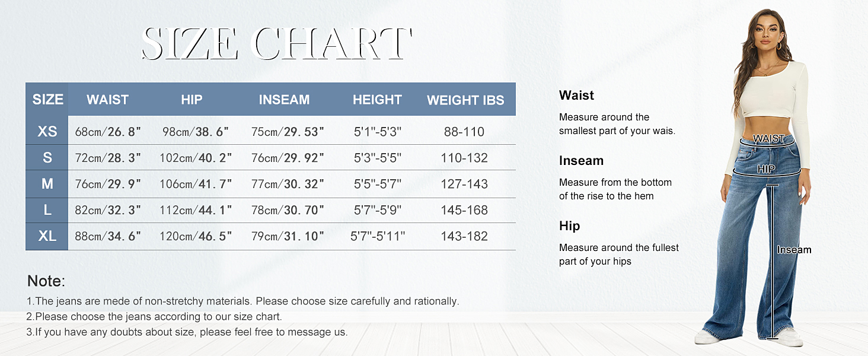Click the SIZE CHART title

[276, 44]
